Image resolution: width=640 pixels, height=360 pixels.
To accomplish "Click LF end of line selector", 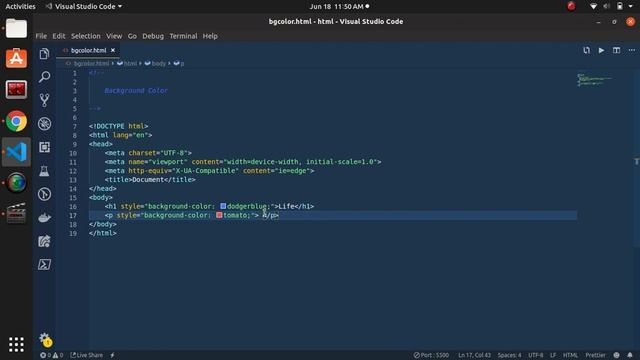I will coord(553,355).
